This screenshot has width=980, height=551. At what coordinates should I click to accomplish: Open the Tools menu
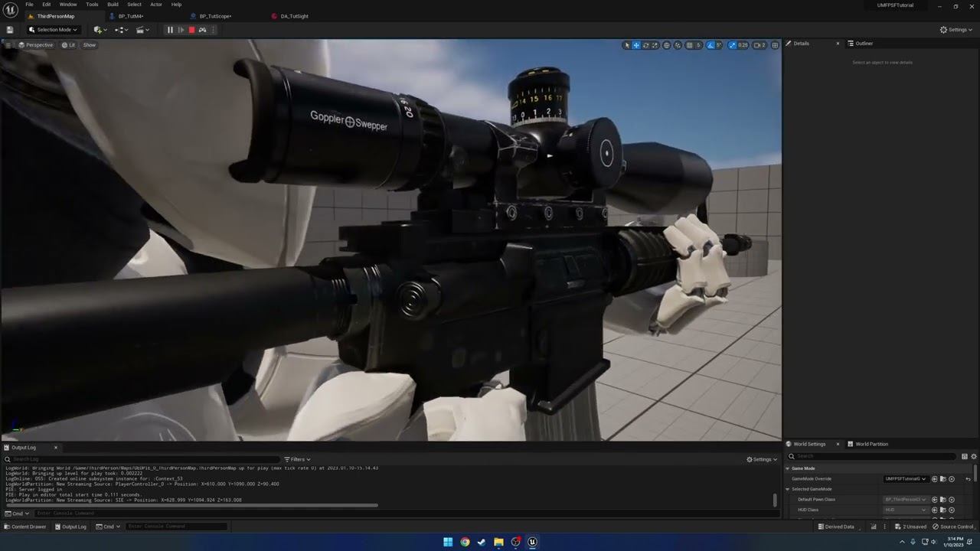coord(92,5)
